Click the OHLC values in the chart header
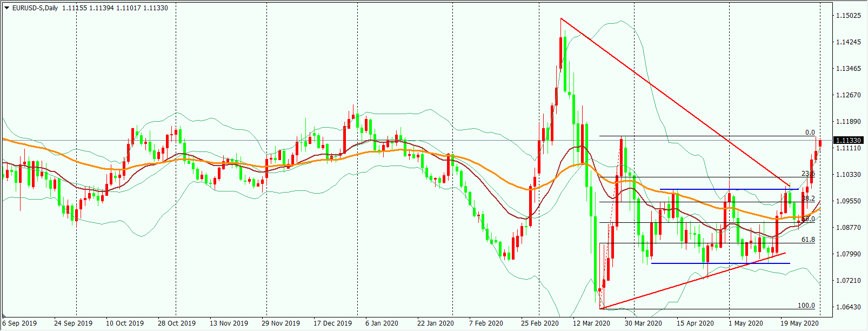Screen dimensions: 868x331 (x=115, y=8)
